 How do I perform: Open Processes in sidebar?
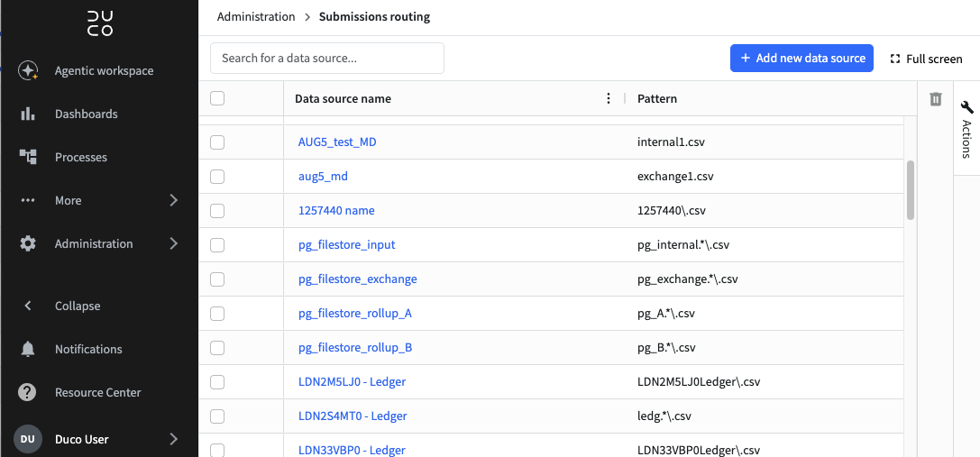coord(80,157)
